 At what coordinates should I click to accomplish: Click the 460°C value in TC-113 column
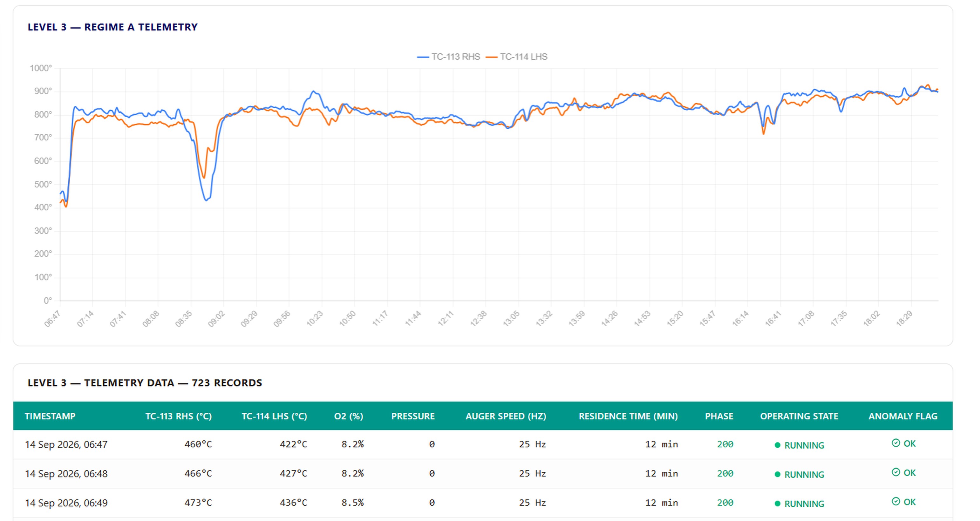[198, 444]
